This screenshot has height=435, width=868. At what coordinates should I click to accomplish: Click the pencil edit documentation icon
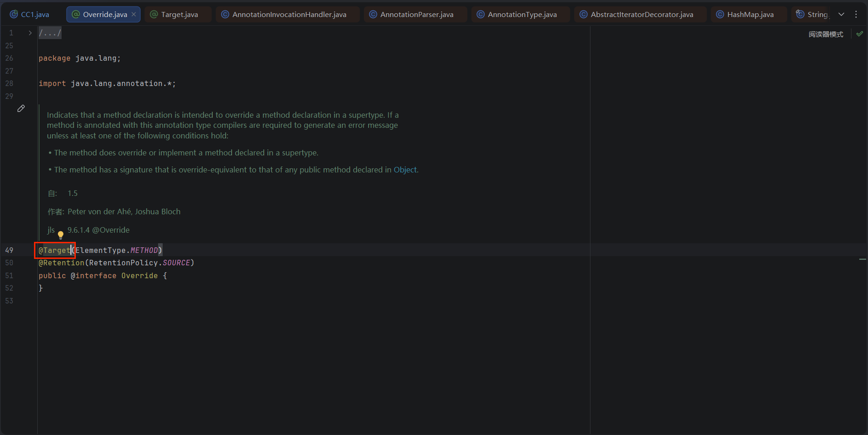coord(21,109)
